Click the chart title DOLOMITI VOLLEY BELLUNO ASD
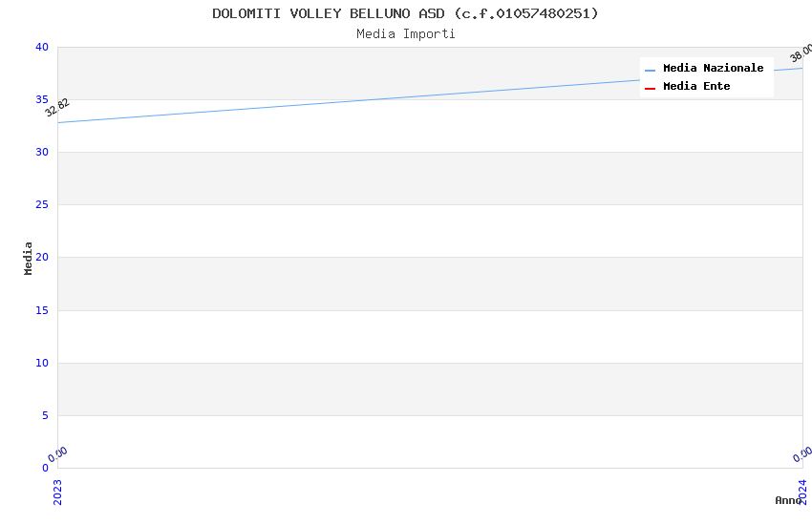Image resolution: width=812 pixels, height=525 pixels. (x=405, y=13)
